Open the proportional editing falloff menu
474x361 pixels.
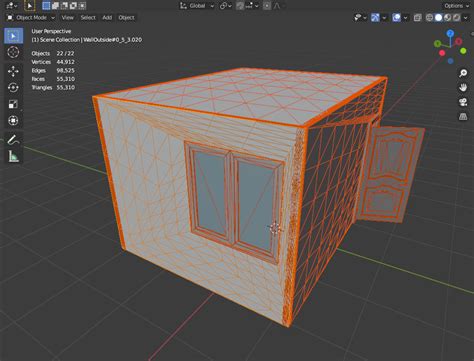tap(277, 6)
